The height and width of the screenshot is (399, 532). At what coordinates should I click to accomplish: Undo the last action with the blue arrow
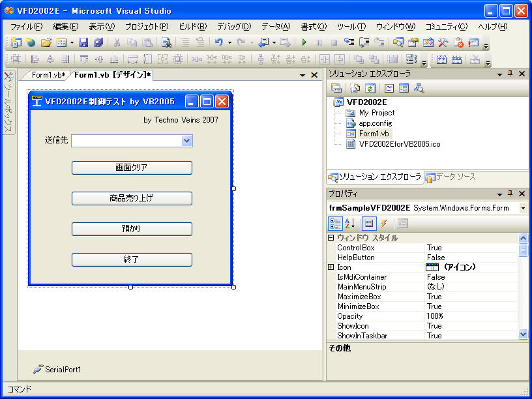coord(219,42)
